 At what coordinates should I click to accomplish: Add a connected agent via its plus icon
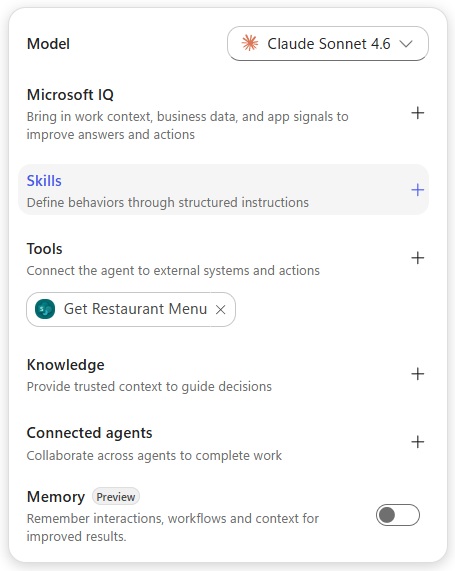coord(417,442)
